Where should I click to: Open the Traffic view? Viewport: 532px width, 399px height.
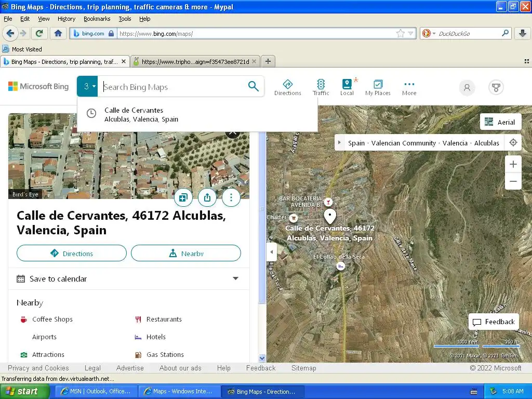pyautogui.click(x=321, y=87)
